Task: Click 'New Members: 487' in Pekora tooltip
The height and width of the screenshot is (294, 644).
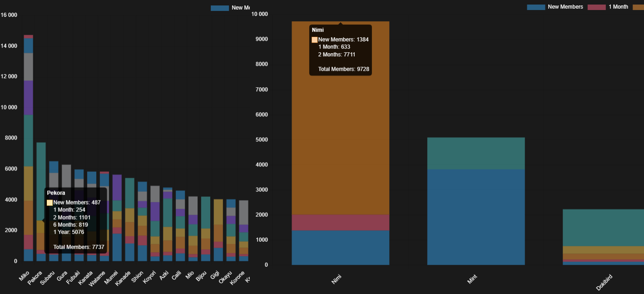Action: pyautogui.click(x=77, y=203)
